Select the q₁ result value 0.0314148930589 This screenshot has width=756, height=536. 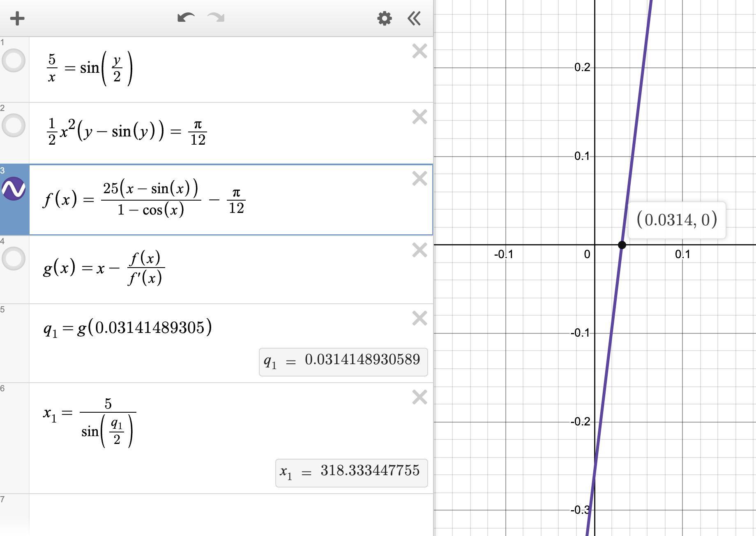[x=362, y=360]
